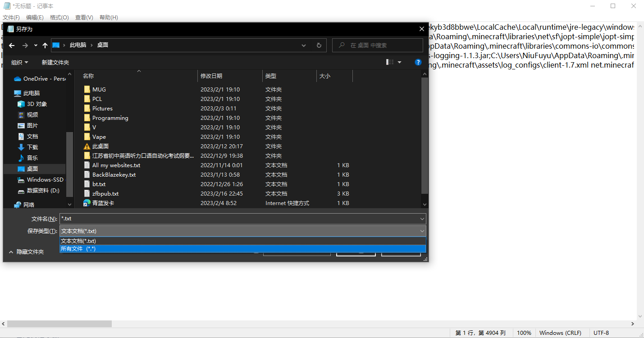Click the view layout options icon
The image size is (644, 338).
(x=390, y=62)
